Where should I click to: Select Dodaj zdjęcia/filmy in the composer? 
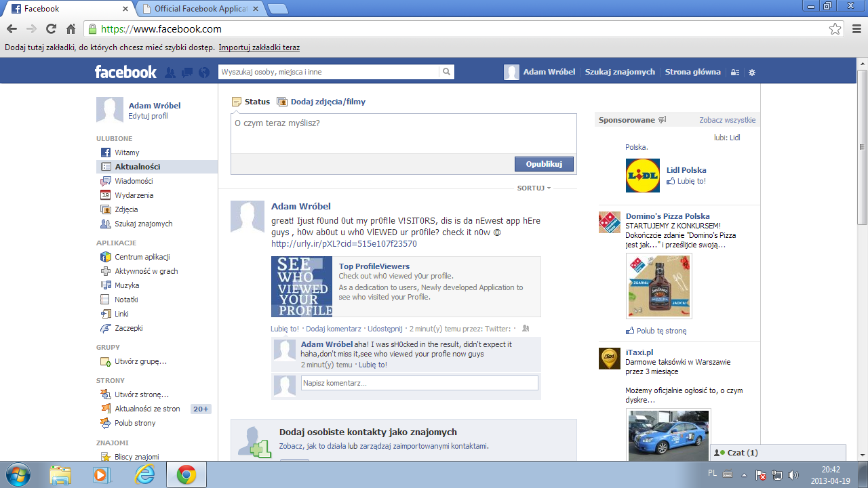321,102
